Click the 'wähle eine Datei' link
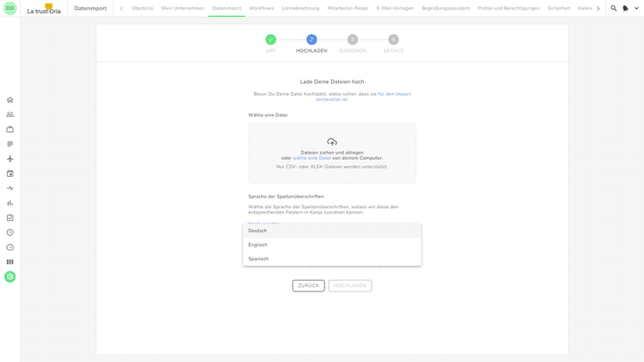The image size is (644, 362). click(x=312, y=158)
